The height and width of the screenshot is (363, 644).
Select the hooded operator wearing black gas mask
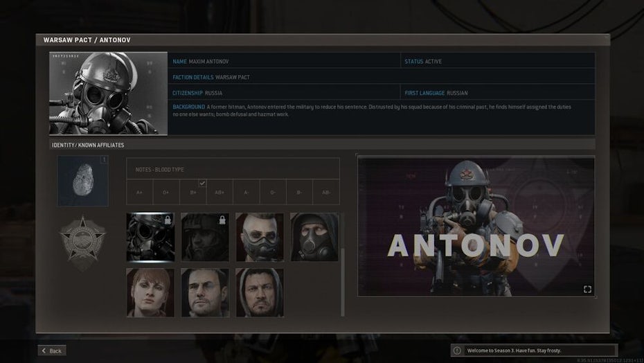(x=314, y=237)
